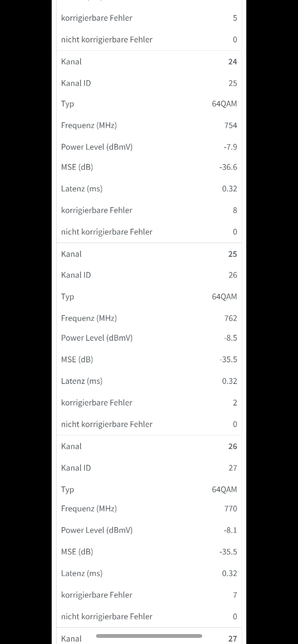Select the power level value -8.1
This screenshot has height=644, width=298.
point(230,530)
